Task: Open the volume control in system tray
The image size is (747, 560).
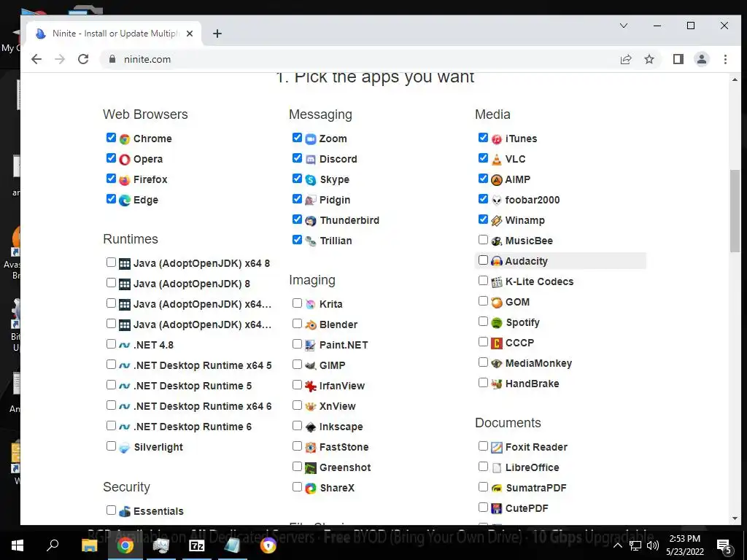Action: click(653, 545)
